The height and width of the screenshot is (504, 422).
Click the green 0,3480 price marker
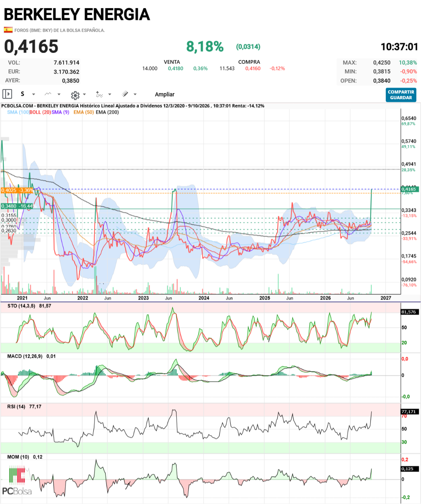click(17, 206)
